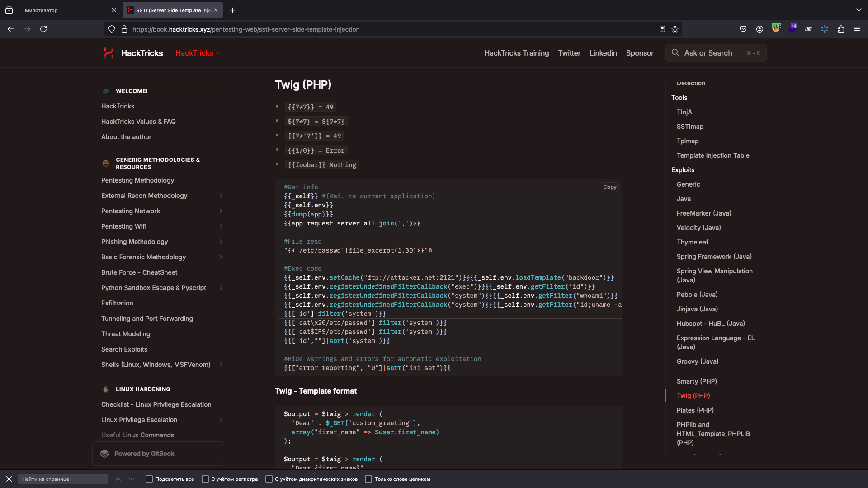Open reader view icon in address bar
Image resolution: width=868 pixels, height=488 pixels.
point(662,29)
